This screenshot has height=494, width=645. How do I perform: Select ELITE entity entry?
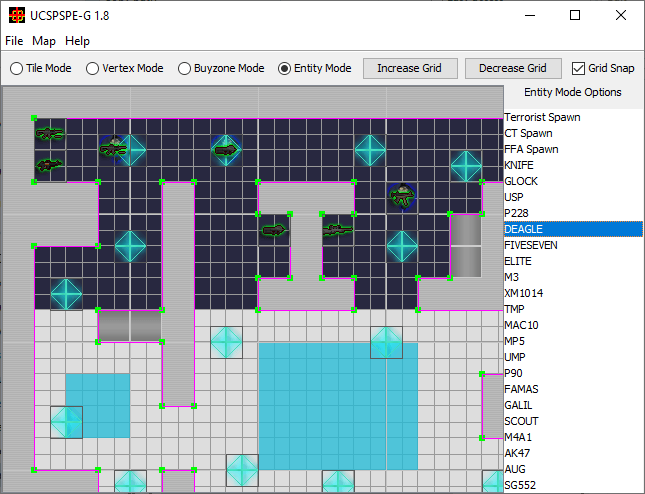[x=573, y=261]
